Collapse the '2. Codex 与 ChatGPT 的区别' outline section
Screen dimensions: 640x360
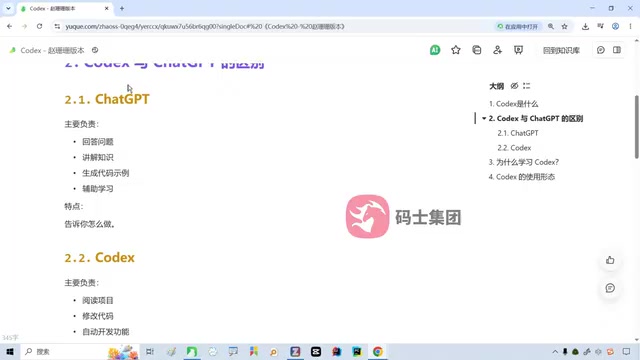(484, 118)
